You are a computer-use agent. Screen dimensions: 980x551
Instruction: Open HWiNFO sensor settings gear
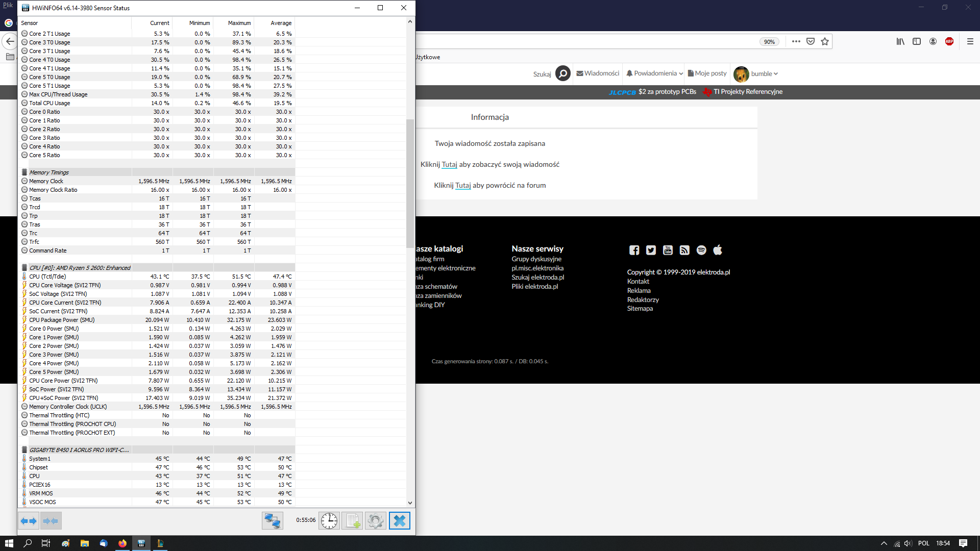click(x=375, y=521)
